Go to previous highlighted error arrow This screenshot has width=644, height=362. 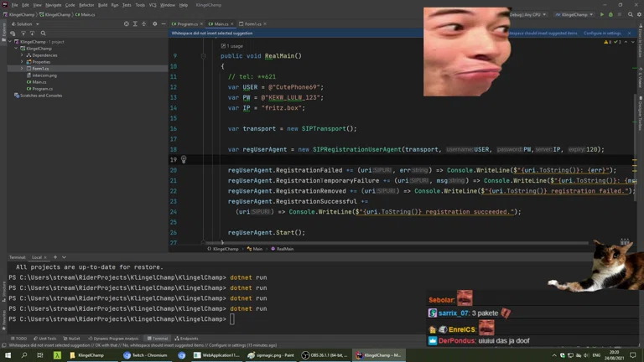pos(626,42)
